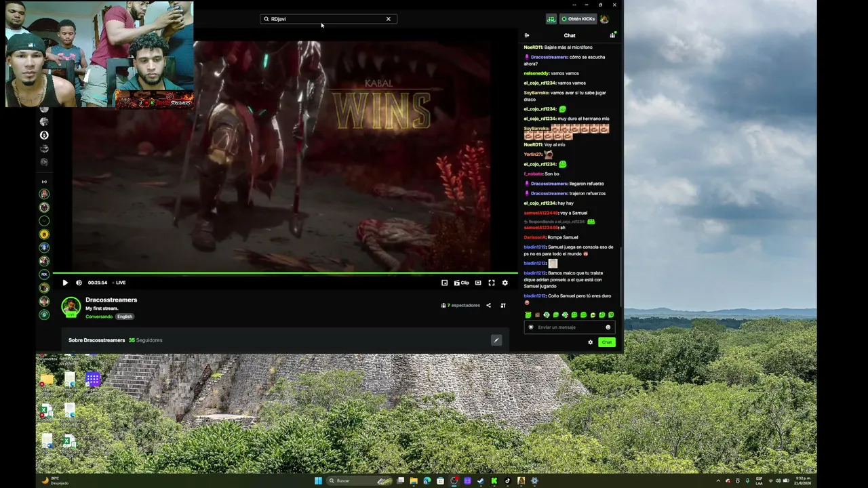Jump to LIVE in the player
Screen dimensions: 868x488
pyautogui.click(x=120, y=283)
